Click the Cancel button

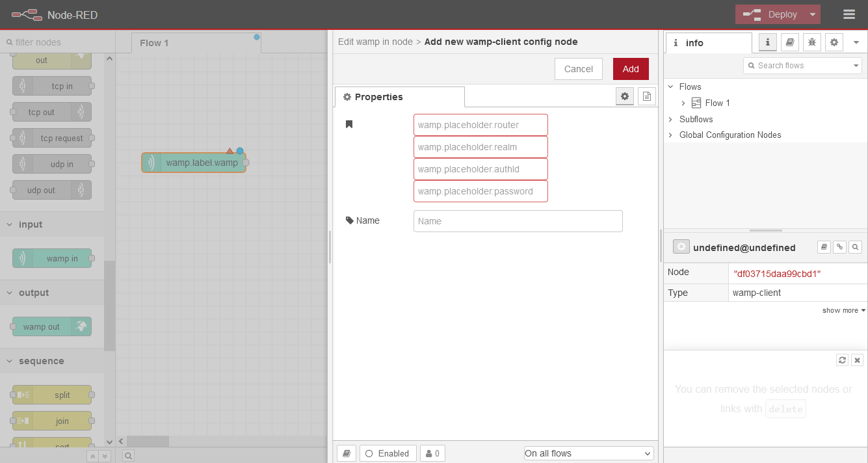pos(578,69)
